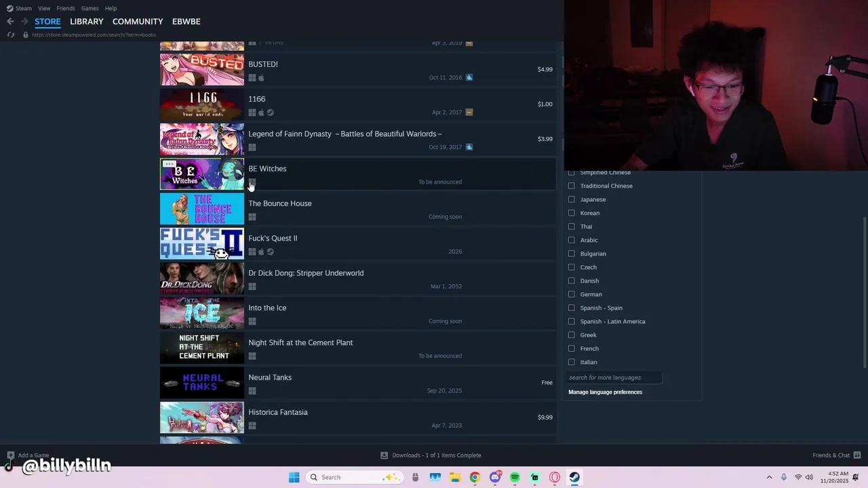Open the 1166 game listing
Viewport: 868px width, 488px height.
pos(358,104)
